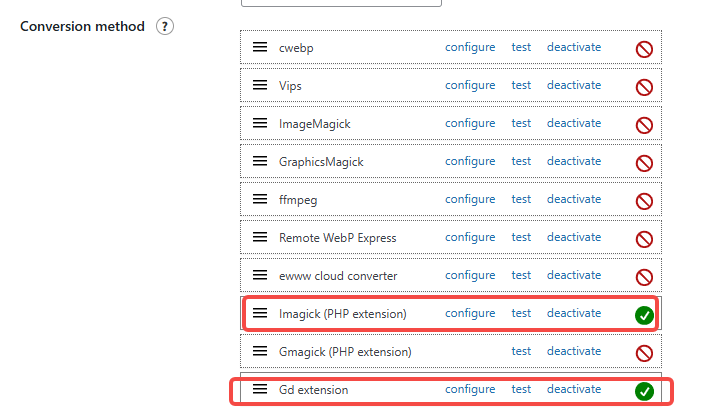Test the ImageMagick converter

point(521,123)
